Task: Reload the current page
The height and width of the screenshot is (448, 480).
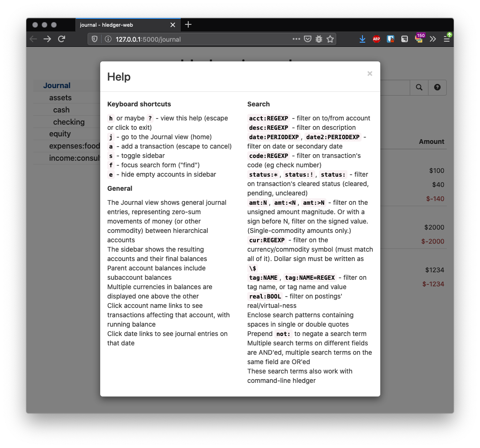Action: pos(62,39)
